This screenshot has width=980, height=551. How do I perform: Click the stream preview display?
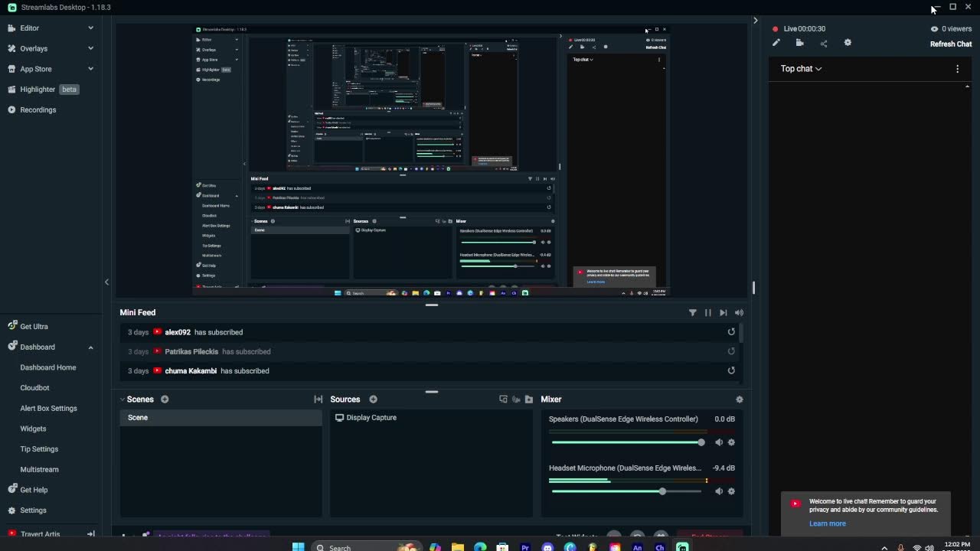[x=430, y=159]
